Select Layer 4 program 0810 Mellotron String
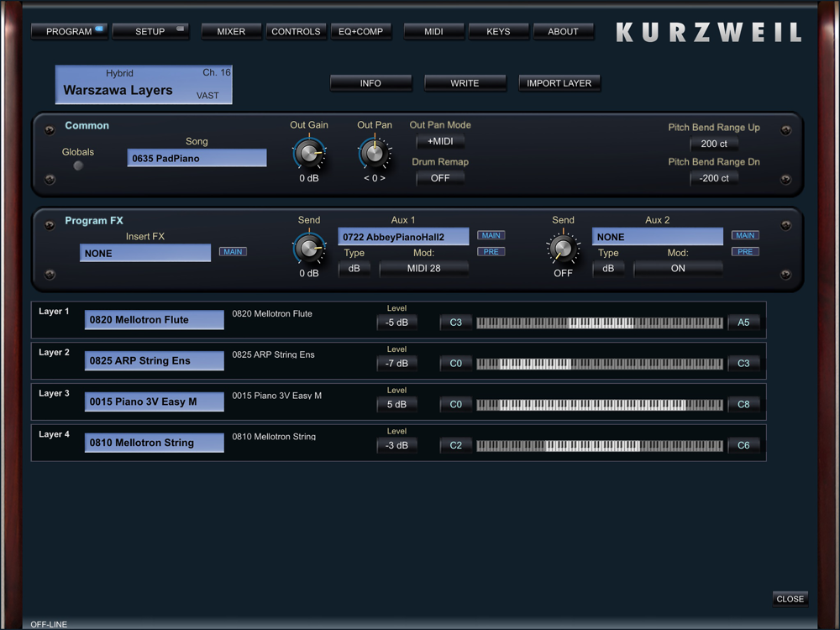 click(155, 443)
